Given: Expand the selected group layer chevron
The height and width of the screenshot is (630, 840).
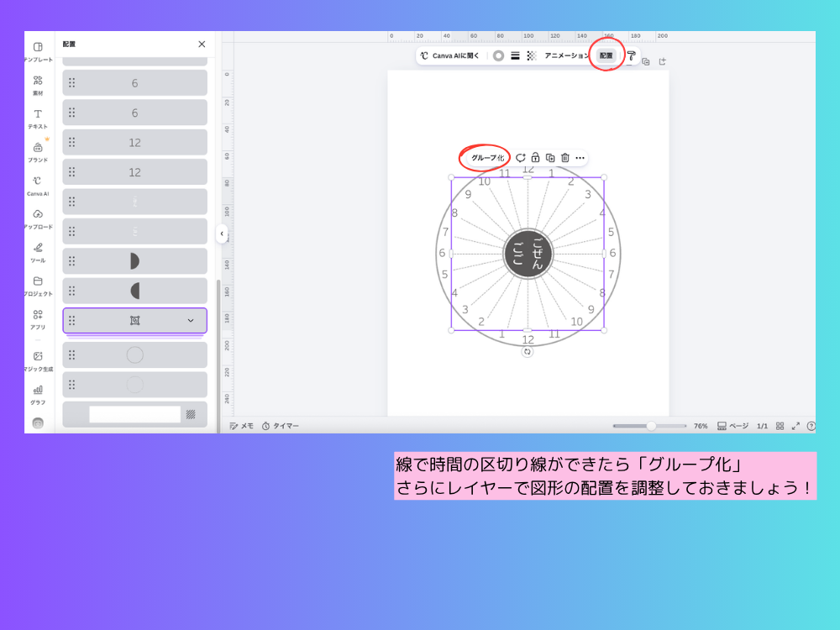Looking at the screenshot, I should (190, 320).
